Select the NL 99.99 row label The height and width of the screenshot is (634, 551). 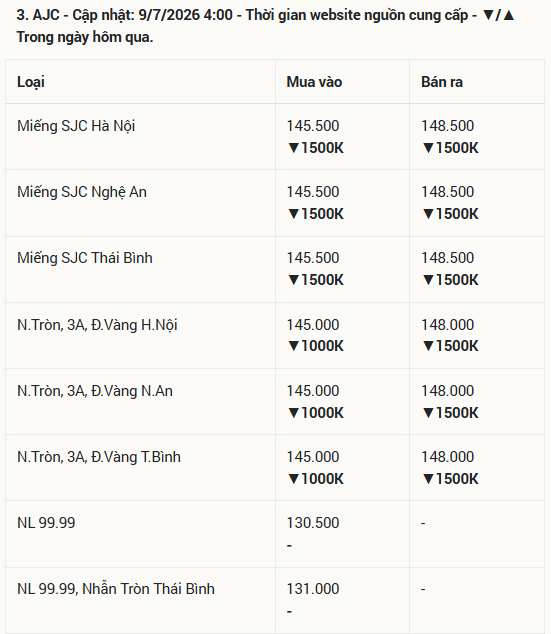coord(46,523)
